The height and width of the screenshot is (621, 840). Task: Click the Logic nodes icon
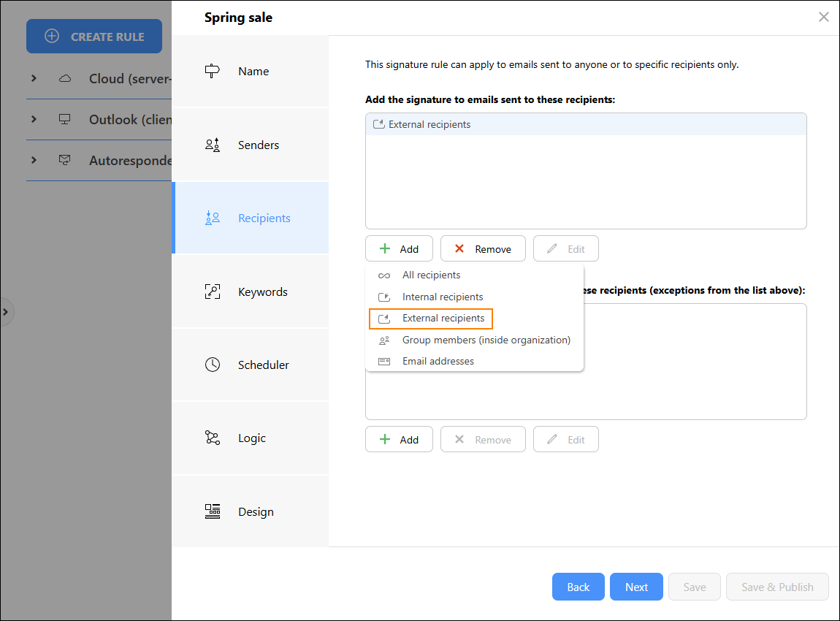coord(212,438)
